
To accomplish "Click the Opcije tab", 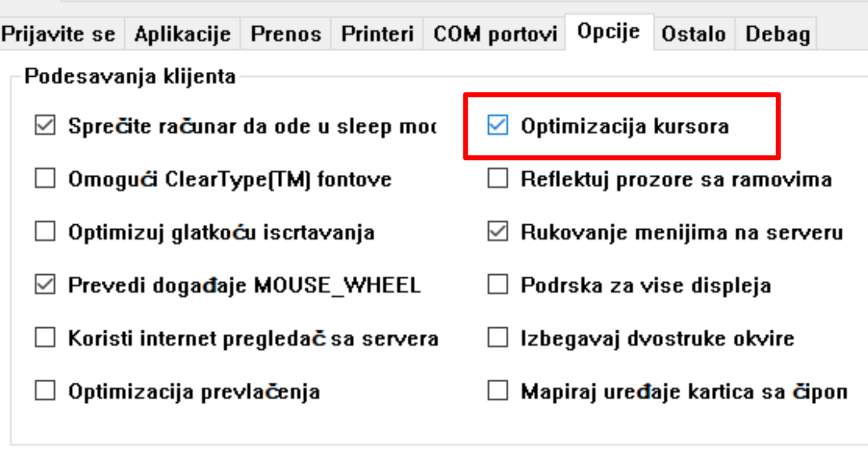I will click(609, 31).
